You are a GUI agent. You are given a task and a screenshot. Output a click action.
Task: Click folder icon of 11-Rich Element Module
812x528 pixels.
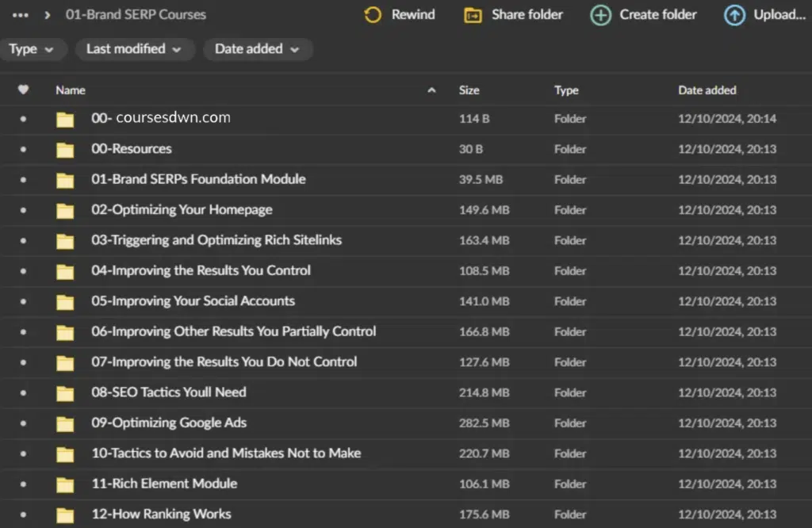(65, 484)
